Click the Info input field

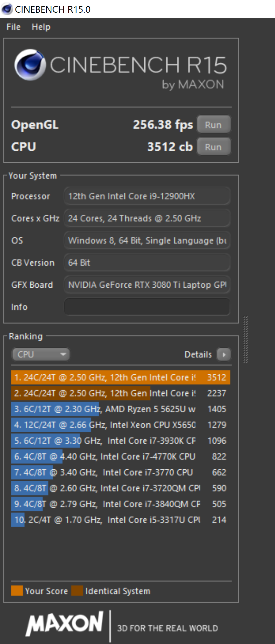point(147,307)
